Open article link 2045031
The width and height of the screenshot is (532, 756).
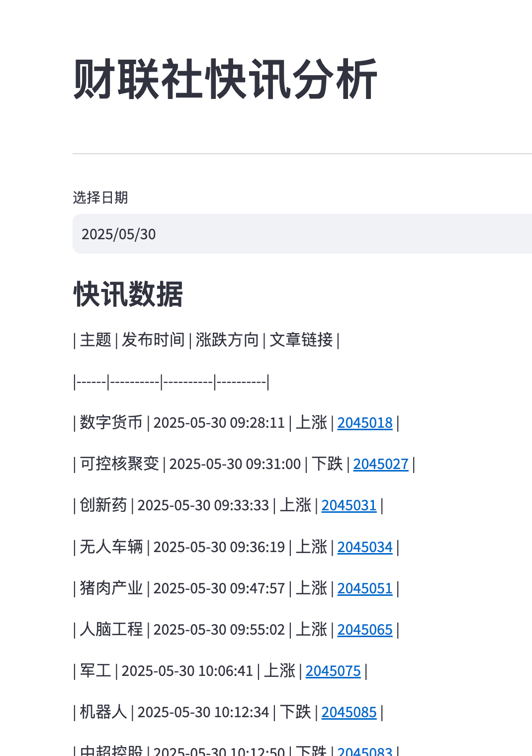click(349, 505)
